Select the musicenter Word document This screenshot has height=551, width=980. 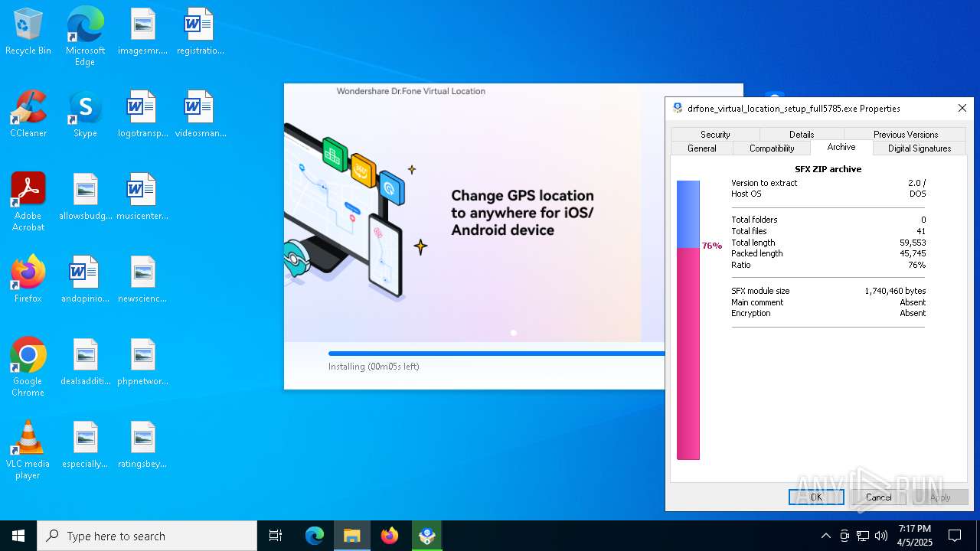[x=142, y=197]
